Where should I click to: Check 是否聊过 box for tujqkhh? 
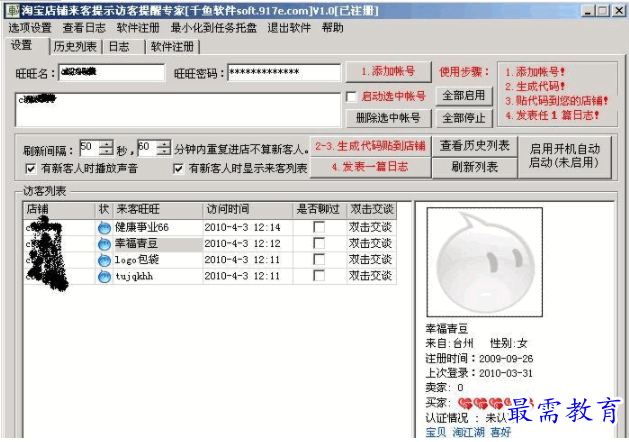point(319,276)
